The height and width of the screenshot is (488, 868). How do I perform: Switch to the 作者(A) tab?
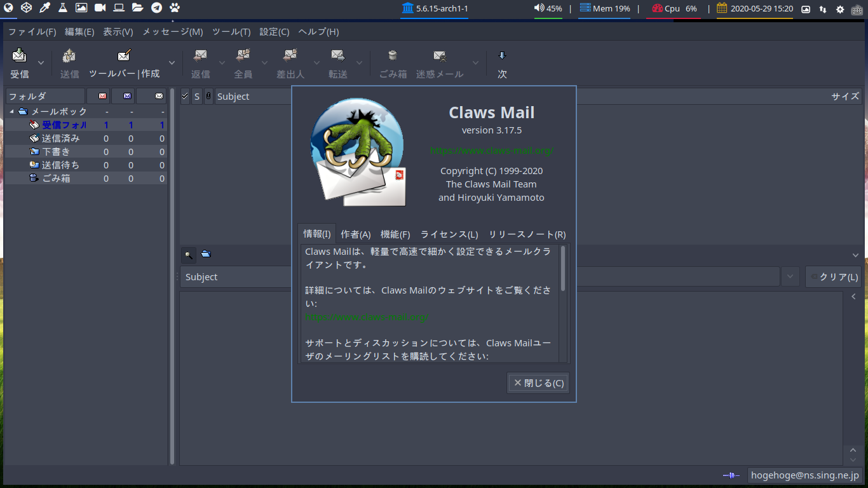(x=356, y=234)
